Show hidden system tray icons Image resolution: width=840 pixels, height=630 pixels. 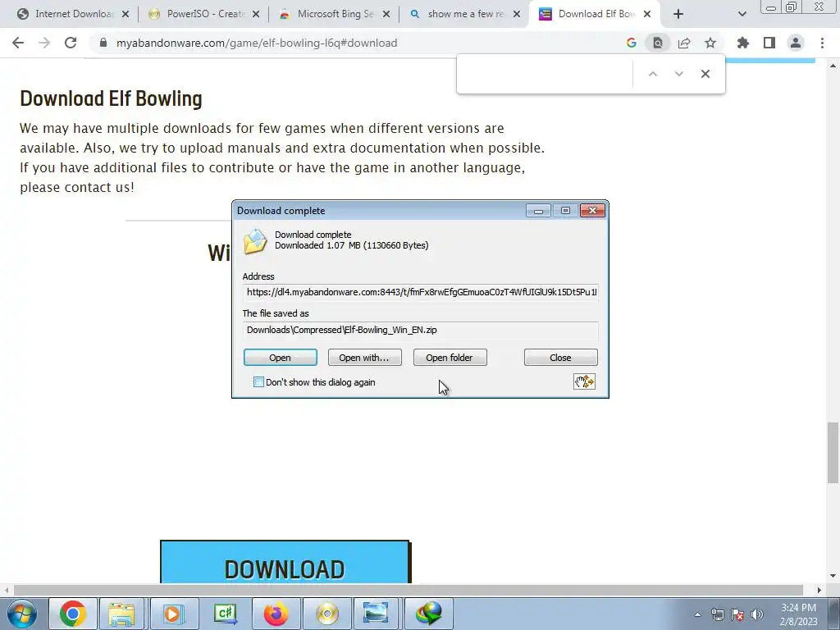coord(697,614)
